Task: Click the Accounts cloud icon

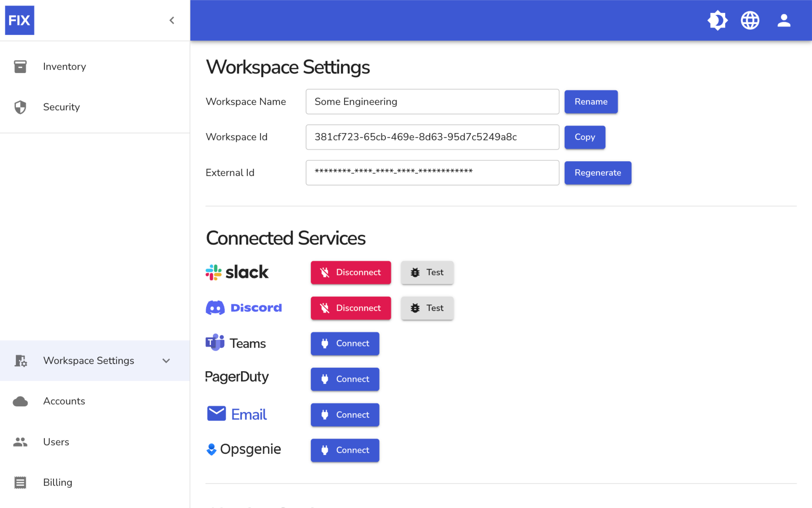Action: [x=20, y=401]
